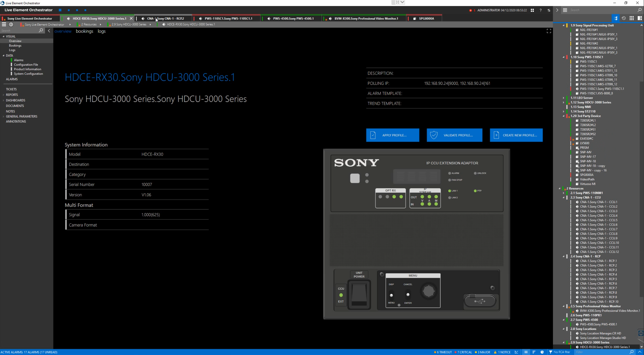Select the tree view icon in surveyor
The width and height of the screenshot is (644, 355).
pyautogui.click(x=616, y=18)
